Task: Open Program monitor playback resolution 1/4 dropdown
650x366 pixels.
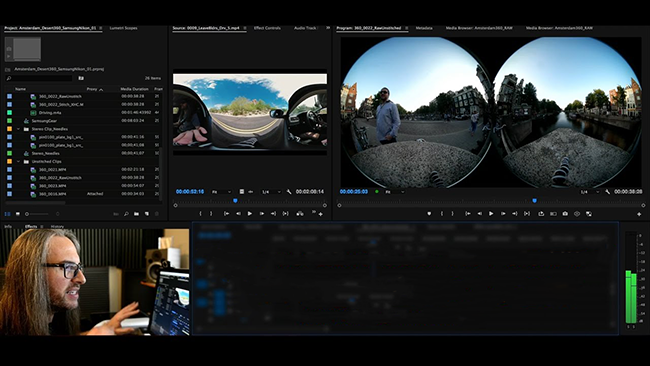Action: tap(590, 192)
